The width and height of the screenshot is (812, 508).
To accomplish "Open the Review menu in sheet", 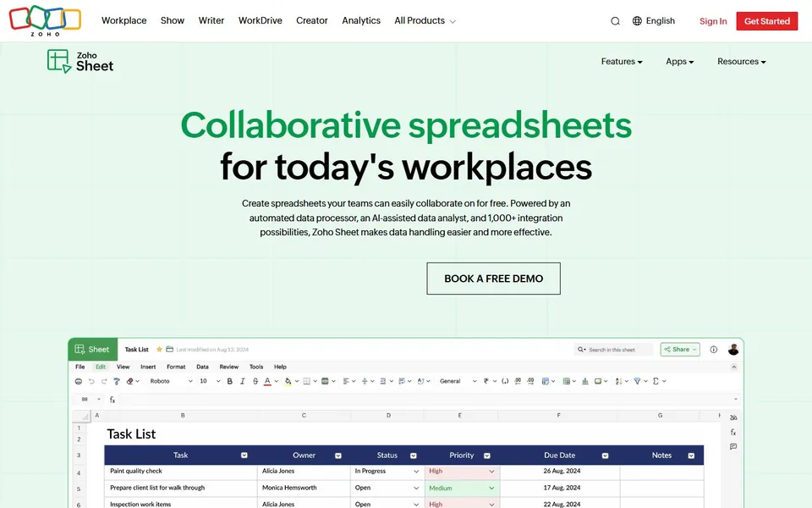I will tap(229, 367).
